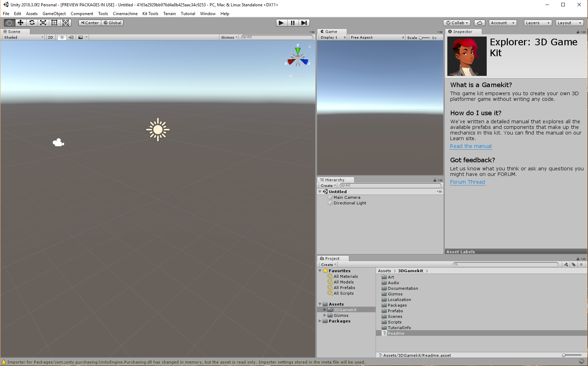
Task: Click the Hierarchy Create button
Action: point(328,185)
